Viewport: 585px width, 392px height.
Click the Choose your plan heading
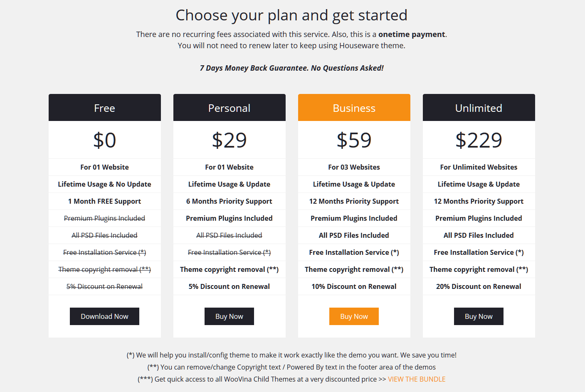(291, 15)
